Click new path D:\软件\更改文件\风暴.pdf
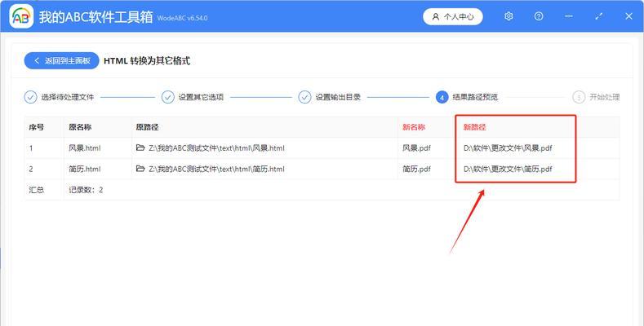The width and height of the screenshot is (644, 326). (x=508, y=148)
